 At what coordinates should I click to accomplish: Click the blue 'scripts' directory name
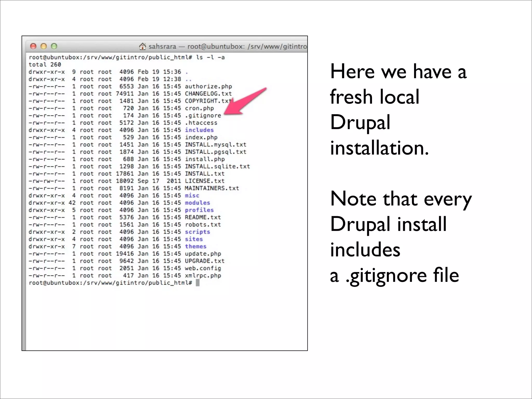click(x=197, y=232)
